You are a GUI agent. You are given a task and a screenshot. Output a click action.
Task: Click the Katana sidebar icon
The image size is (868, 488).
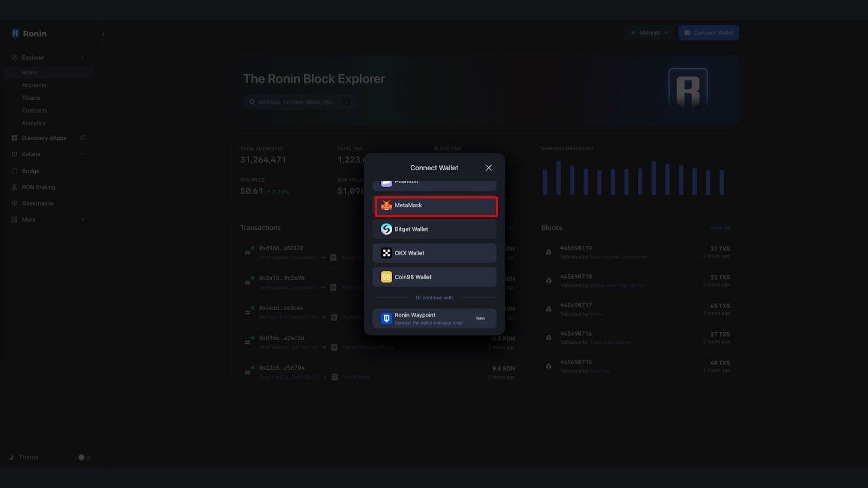pyautogui.click(x=14, y=155)
